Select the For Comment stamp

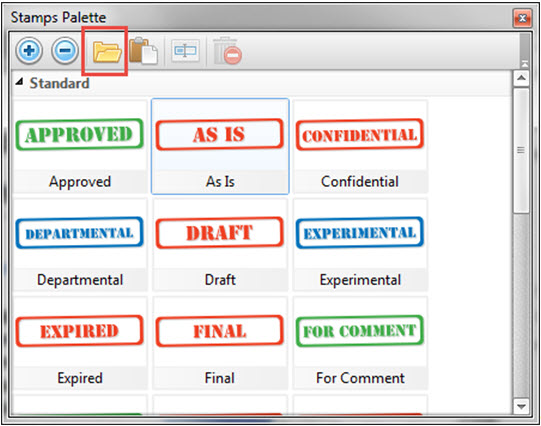click(x=360, y=343)
